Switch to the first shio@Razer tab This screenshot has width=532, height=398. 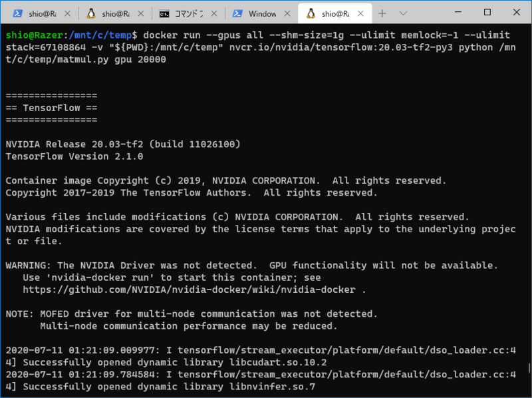pos(40,12)
